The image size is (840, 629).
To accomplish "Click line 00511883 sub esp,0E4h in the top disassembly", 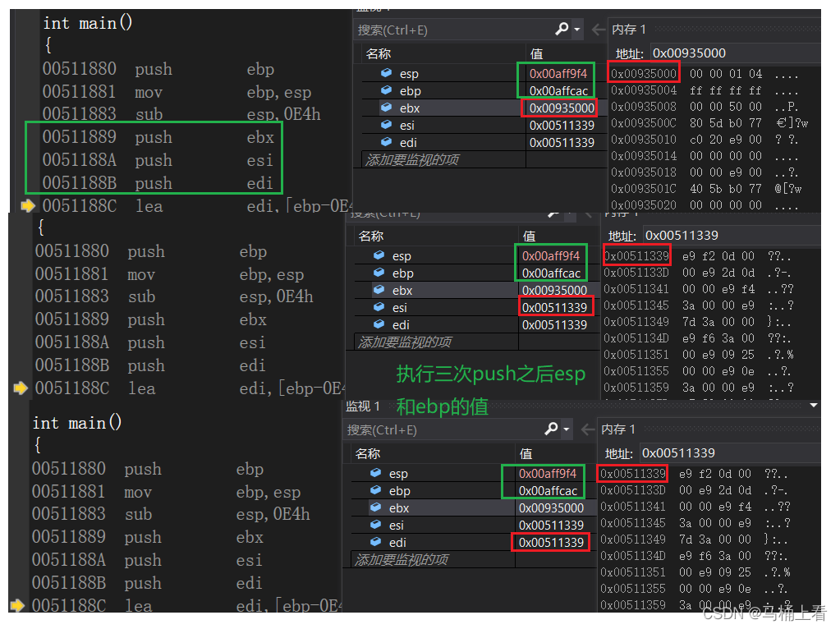I will pos(181,114).
